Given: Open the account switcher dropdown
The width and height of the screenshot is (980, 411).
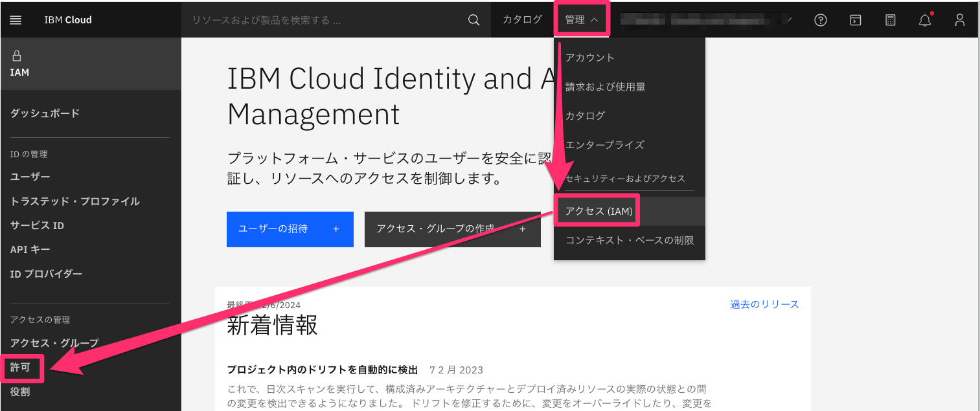Looking at the screenshot, I should (706, 20).
